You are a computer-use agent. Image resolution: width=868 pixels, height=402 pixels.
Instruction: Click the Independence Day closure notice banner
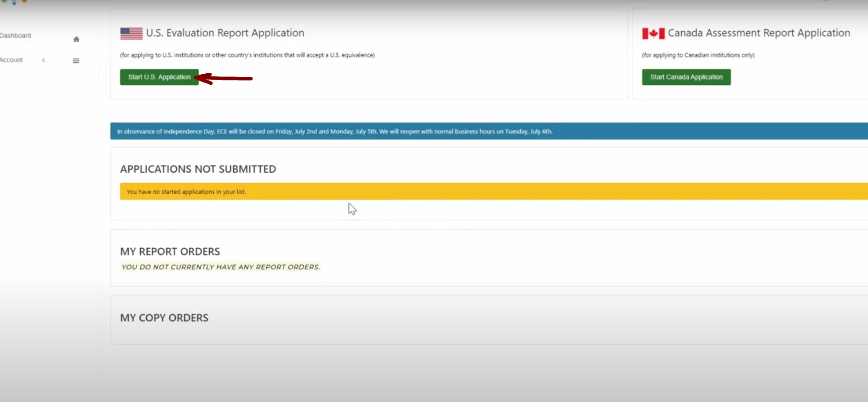(489, 131)
